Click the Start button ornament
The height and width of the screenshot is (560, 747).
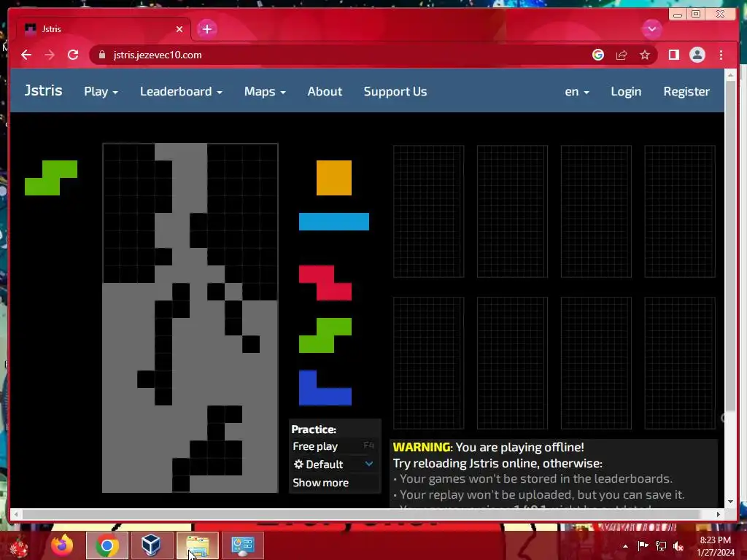coord(18,546)
